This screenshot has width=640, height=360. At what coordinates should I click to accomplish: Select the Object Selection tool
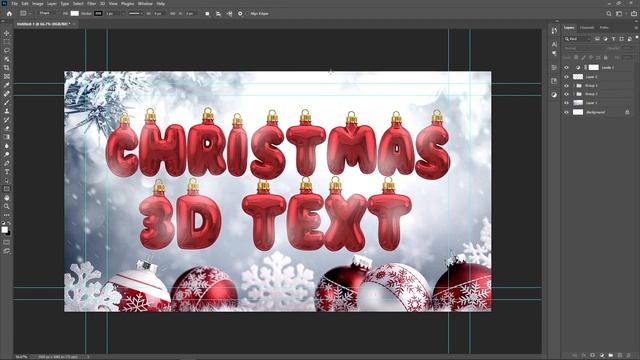click(x=7, y=59)
